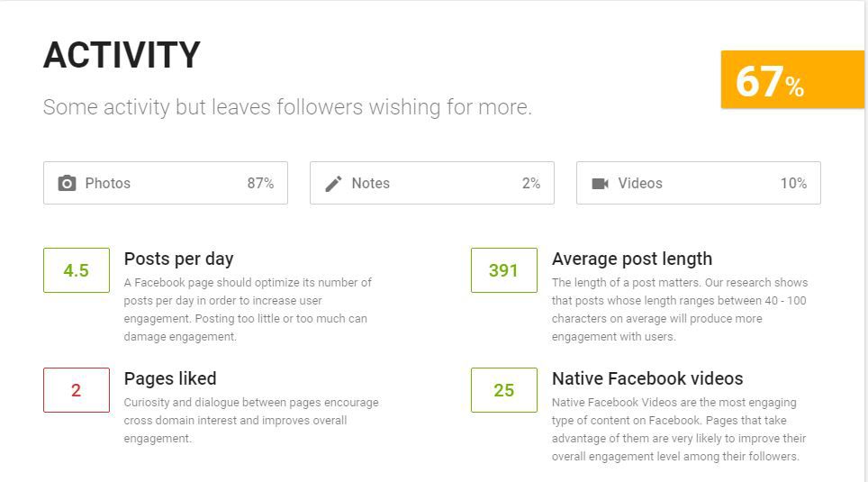Click the 25 native videos value box
The image size is (868, 482).
503,390
